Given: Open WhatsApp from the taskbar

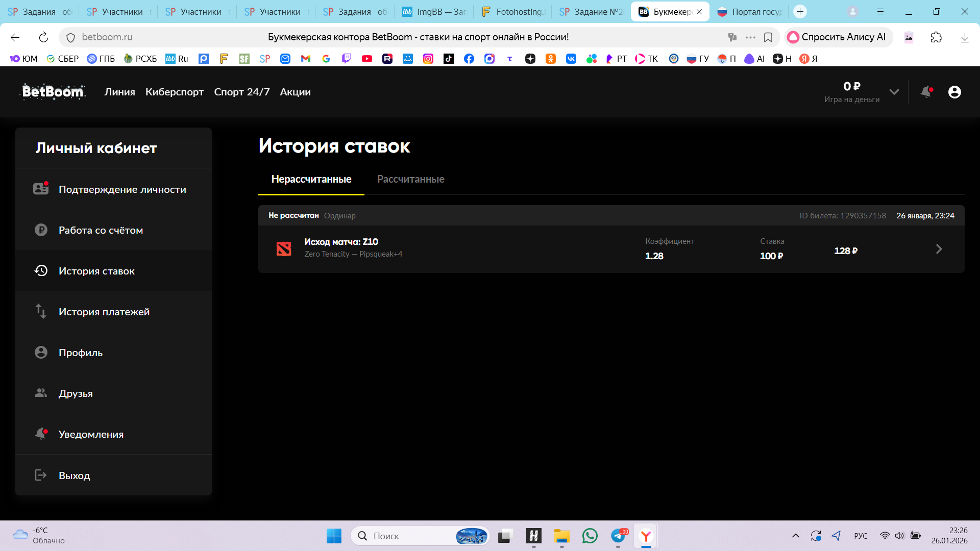Looking at the screenshot, I should click(590, 536).
